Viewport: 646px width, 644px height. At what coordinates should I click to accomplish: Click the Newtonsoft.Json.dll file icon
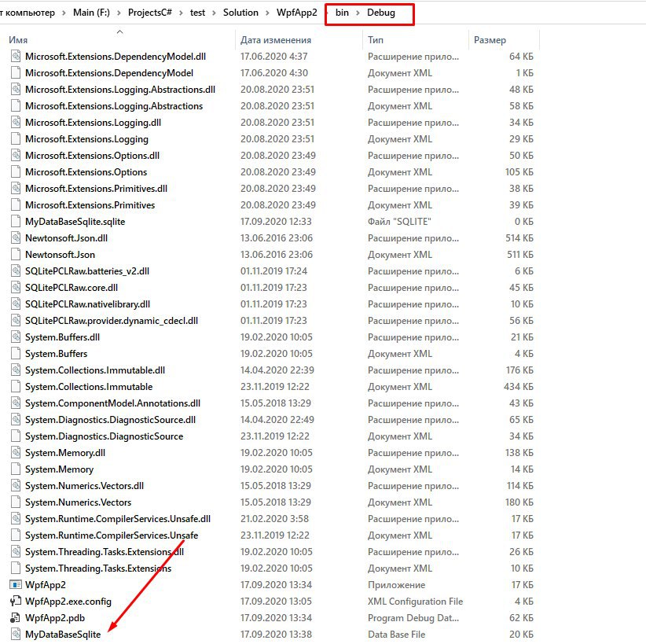[16, 237]
